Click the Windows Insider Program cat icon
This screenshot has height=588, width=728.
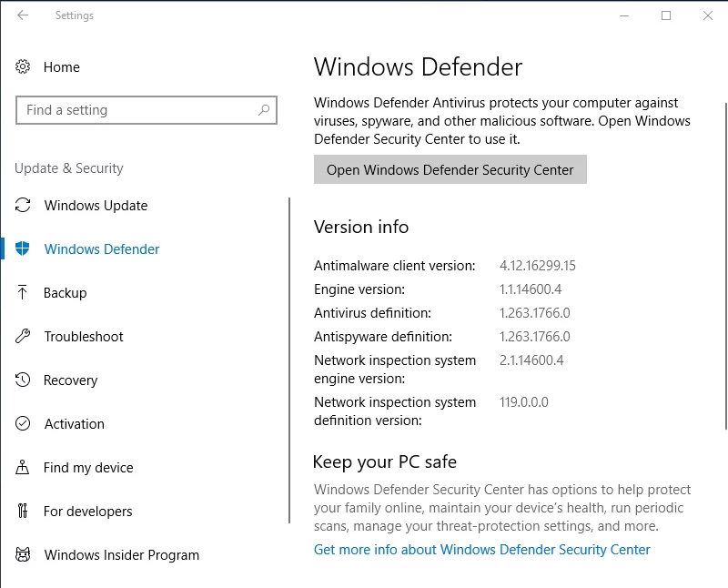(x=24, y=555)
